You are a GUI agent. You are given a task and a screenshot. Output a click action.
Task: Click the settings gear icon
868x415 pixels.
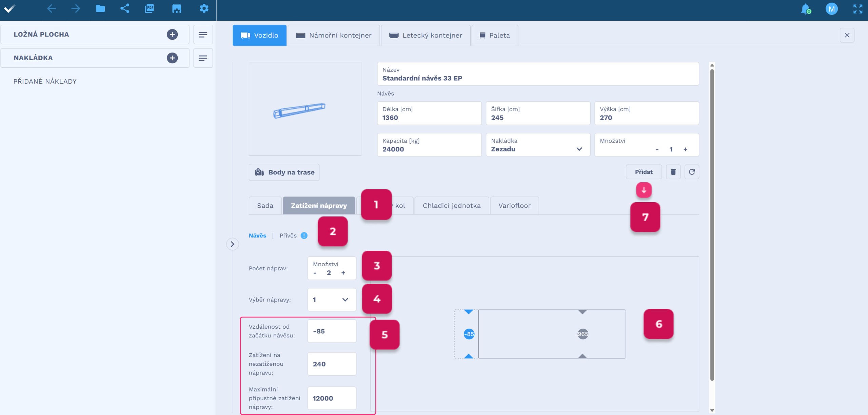click(x=204, y=8)
